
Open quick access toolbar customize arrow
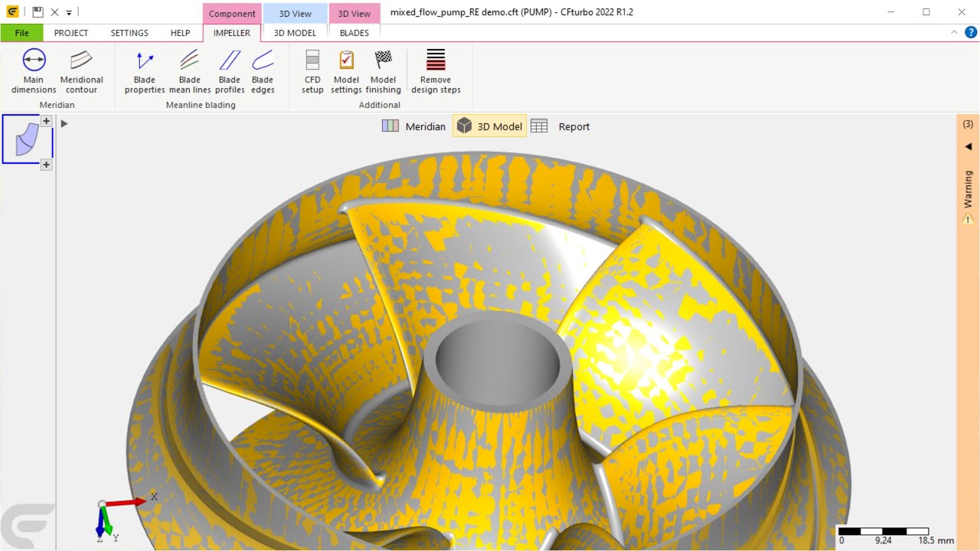click(69, 13)
